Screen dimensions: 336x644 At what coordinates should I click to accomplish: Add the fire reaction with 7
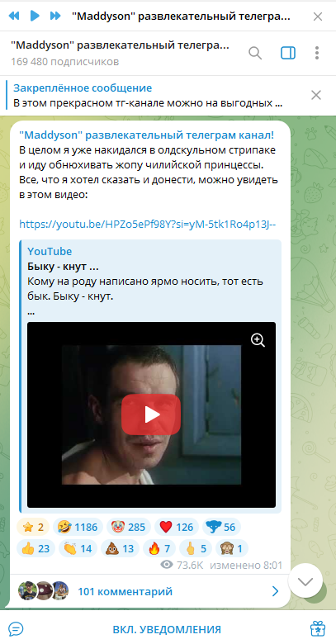coord(159,548)
